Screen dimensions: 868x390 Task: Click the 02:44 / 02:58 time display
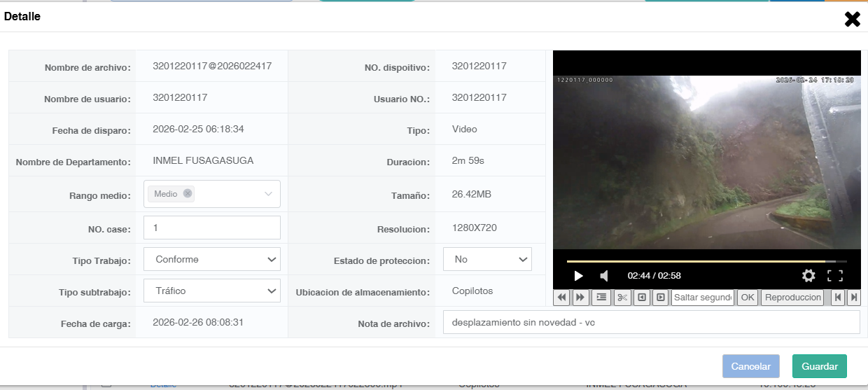coord(654,276)
